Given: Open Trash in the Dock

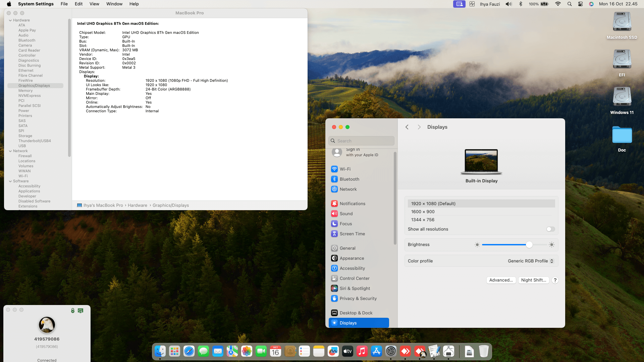Looking at the screenshot, I should 484,351.
